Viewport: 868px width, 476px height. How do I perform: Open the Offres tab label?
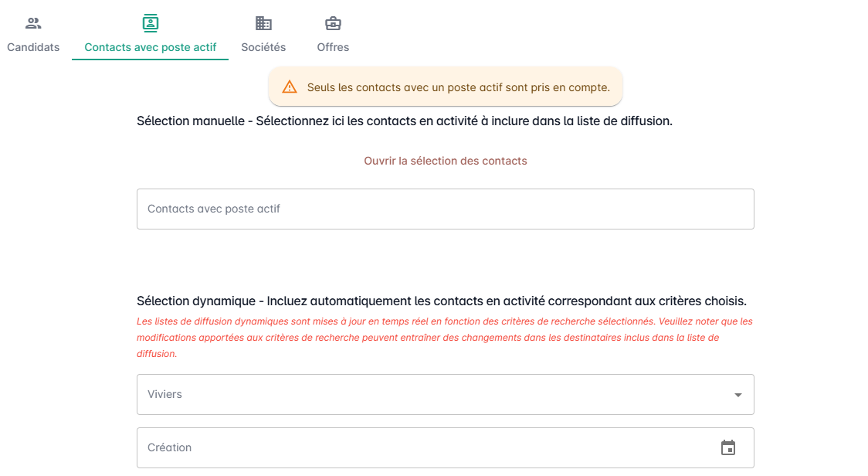coord(333,47)
